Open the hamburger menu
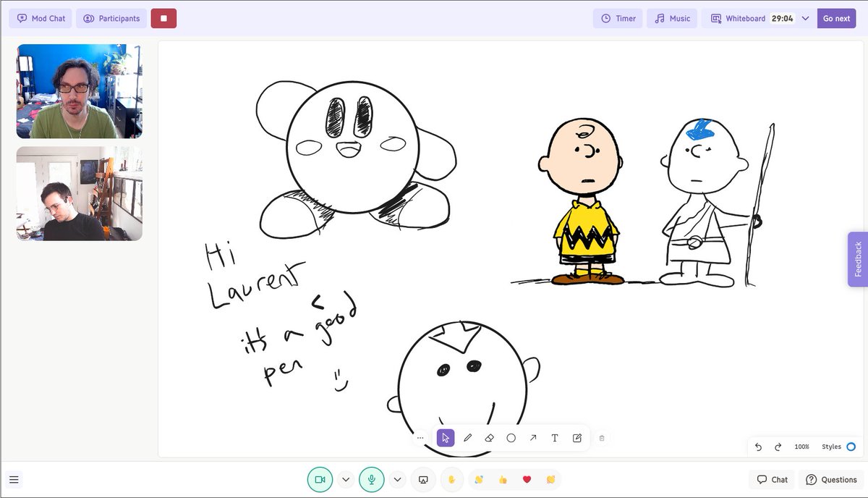 pyautogui.click(x=14, y=479)
